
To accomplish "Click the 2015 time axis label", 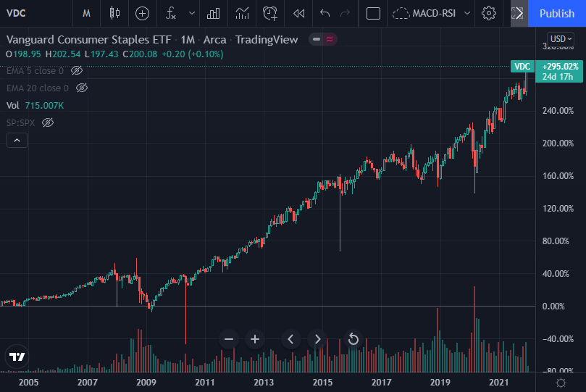I will pyautogui.click(x=322, y=383).
